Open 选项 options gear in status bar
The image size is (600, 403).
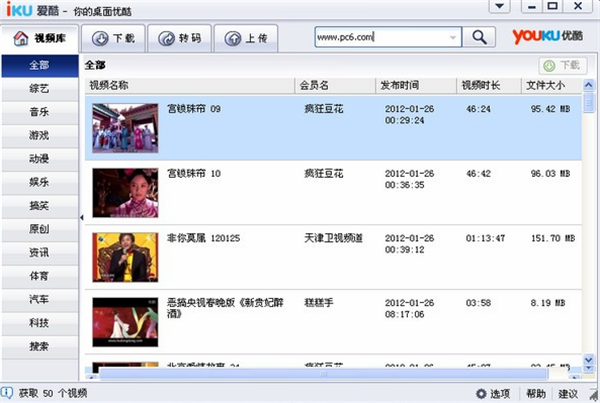494,393
